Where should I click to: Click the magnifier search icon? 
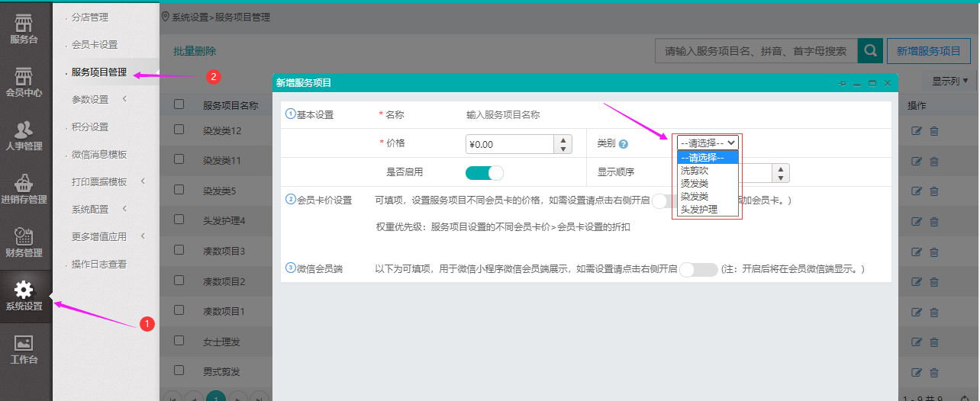coord(869,51)
